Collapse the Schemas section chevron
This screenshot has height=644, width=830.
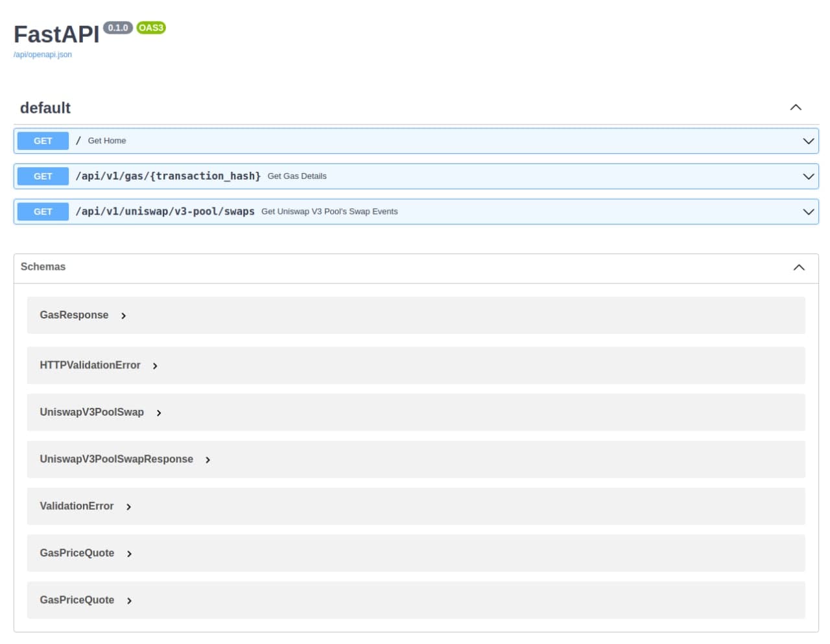[x=799, y=267]
